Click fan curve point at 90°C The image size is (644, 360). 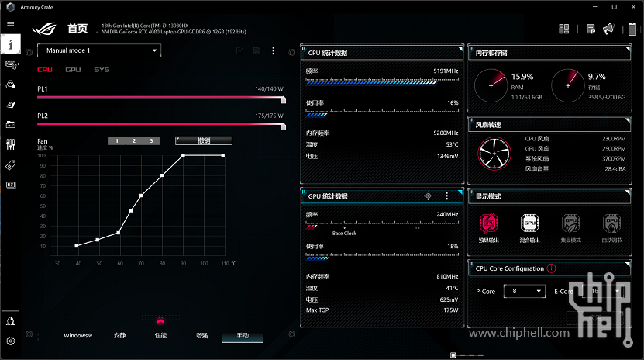pyautogui.click(x=183, y=155)
